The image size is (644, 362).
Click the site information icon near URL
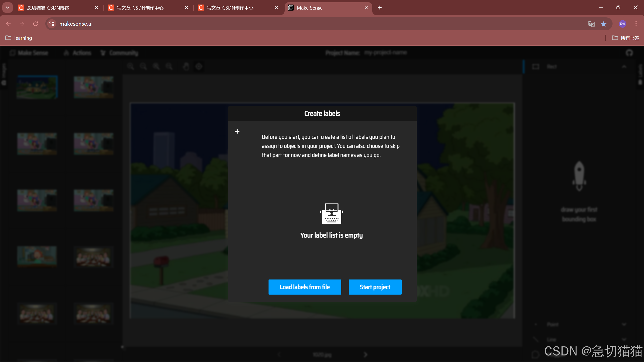click(x=52, y=24)
